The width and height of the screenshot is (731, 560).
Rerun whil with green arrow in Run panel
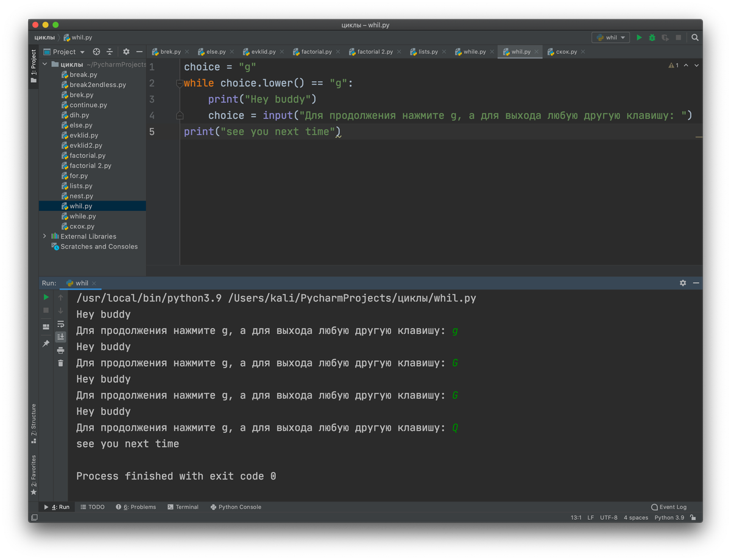(46, 297)
